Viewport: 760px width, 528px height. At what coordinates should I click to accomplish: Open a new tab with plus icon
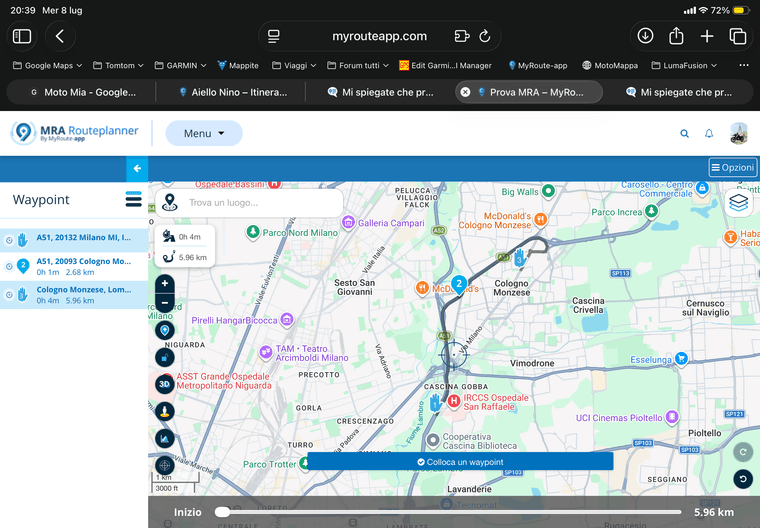coord(707,36)
